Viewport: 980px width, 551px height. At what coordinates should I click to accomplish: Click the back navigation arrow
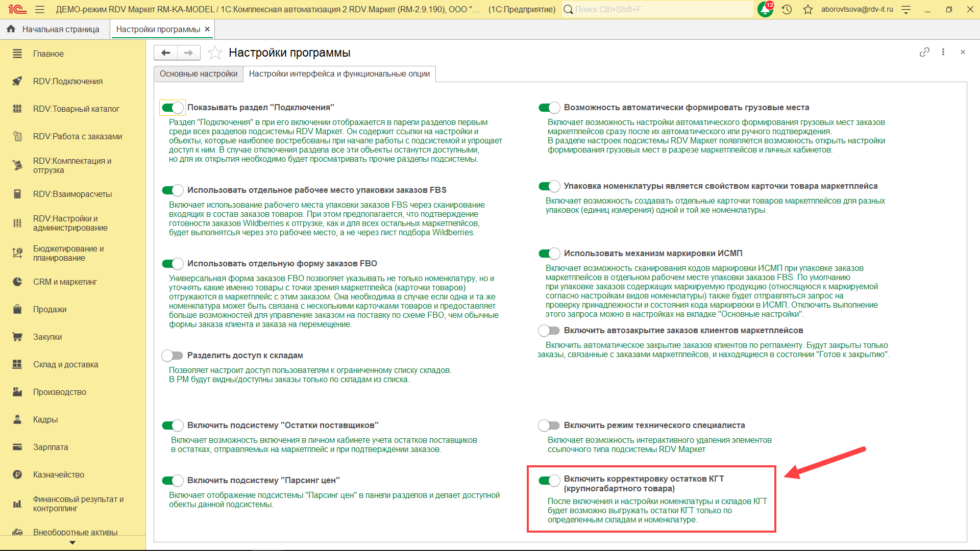tap(165, 53)
